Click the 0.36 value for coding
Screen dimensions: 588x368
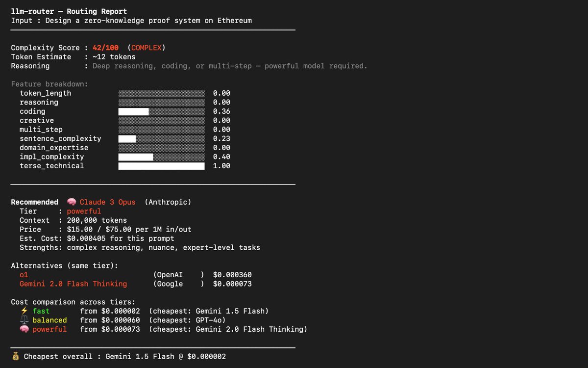pyautogui.click(x=221, y=111)
